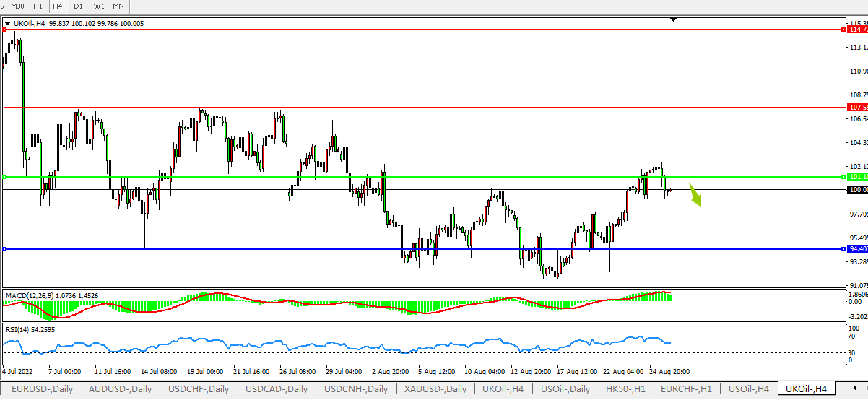Image resolution: width=868 pixels, height=400 pixels.
Task: Select the green down arrow drawn on chart
Action: click(695, 195)
